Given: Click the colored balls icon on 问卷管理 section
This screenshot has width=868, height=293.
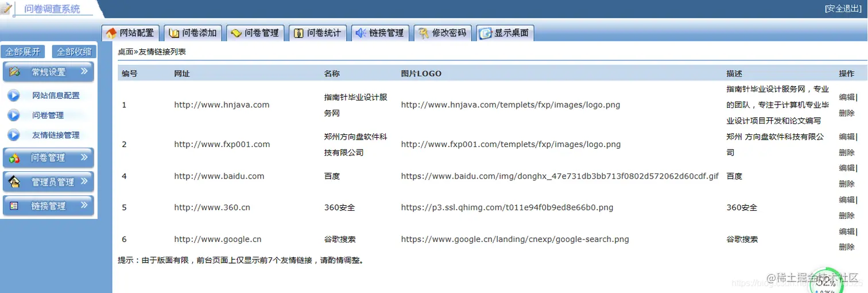Looking at the screenshot, I should point(15,158).
